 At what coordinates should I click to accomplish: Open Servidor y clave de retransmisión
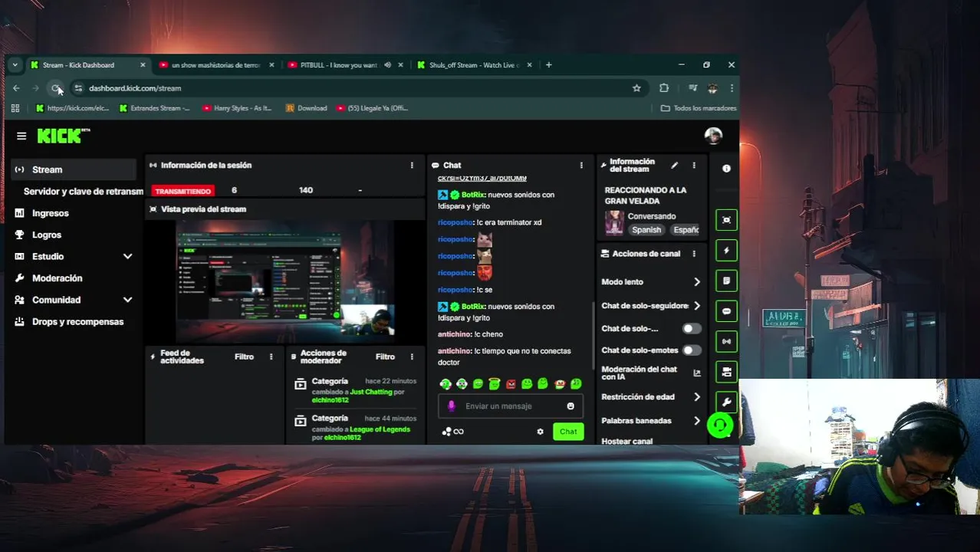tap(83, 191)
